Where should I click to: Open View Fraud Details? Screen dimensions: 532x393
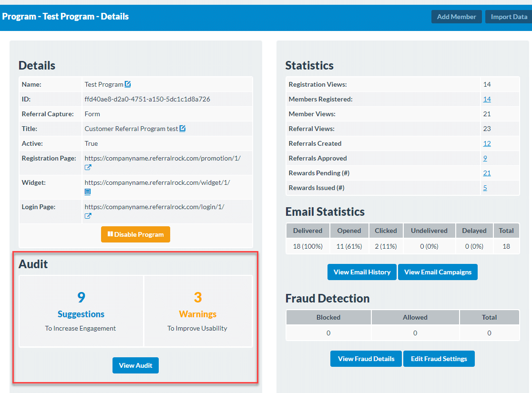366,359
